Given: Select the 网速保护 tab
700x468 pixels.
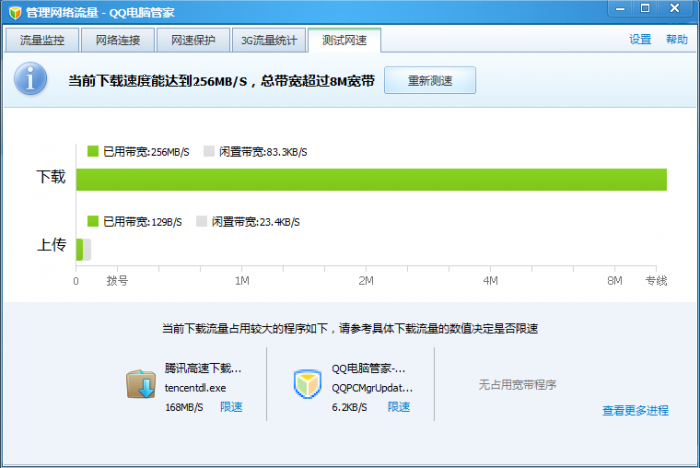Looking at the screenshot, I should point(193,40).
